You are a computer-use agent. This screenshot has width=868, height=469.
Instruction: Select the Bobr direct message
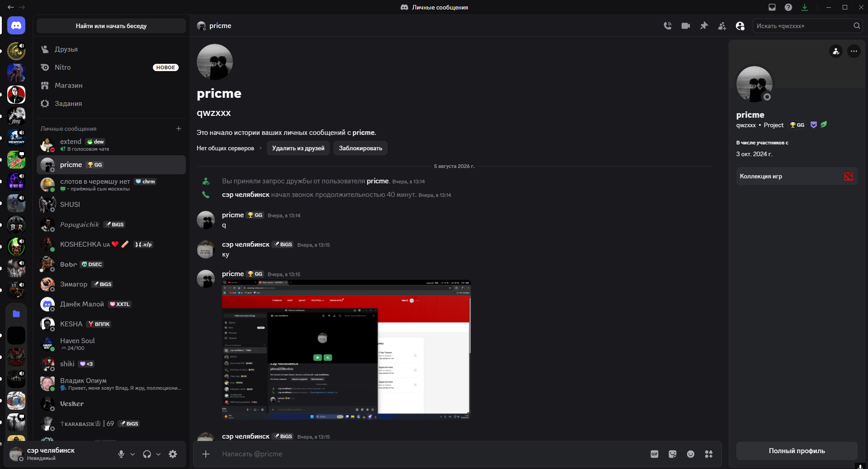(x=111, y=264)
